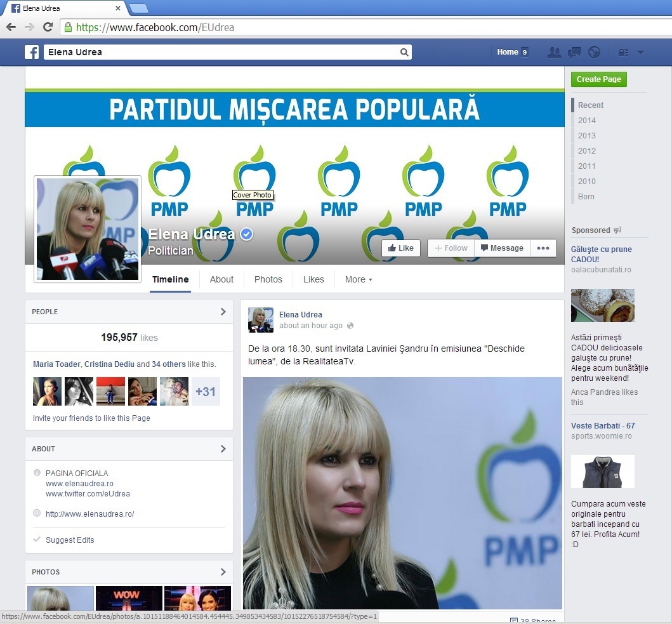Open the friend requests icon
Viewport: 672px width, 624px height.
point(554,52)
